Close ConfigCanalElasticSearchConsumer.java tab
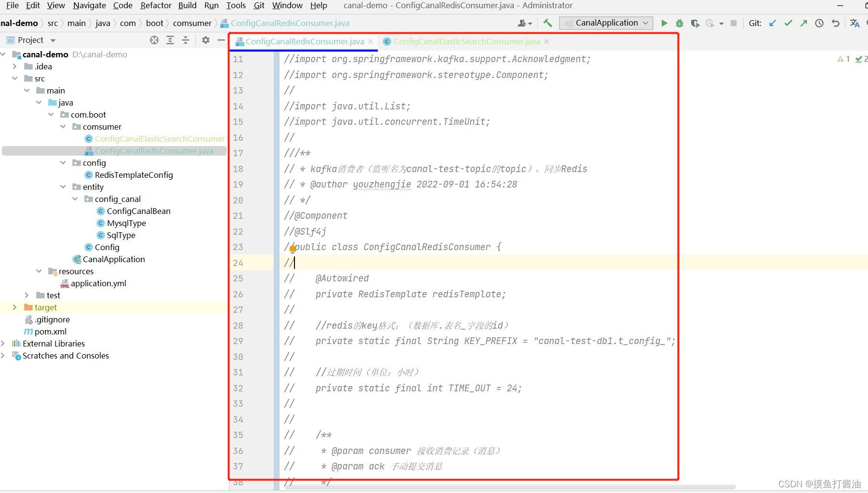The height and width of the screenshot is (493, 868). point(547,41)
